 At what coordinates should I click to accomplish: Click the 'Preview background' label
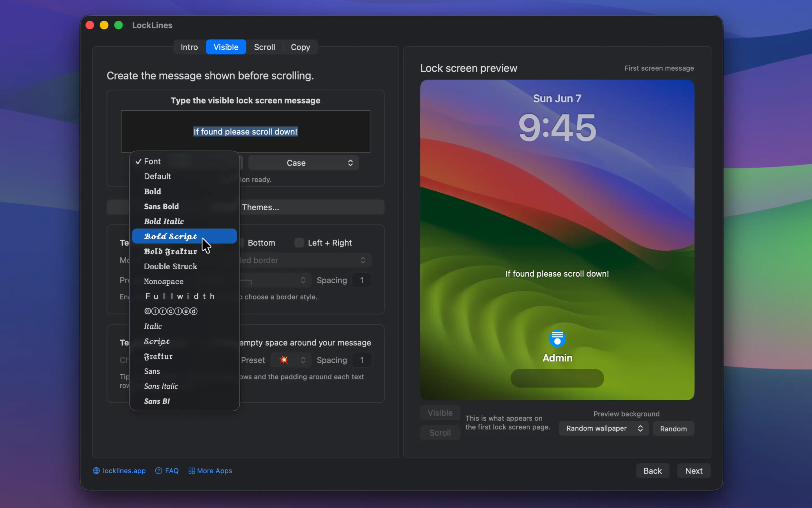(x=626, y=414)
